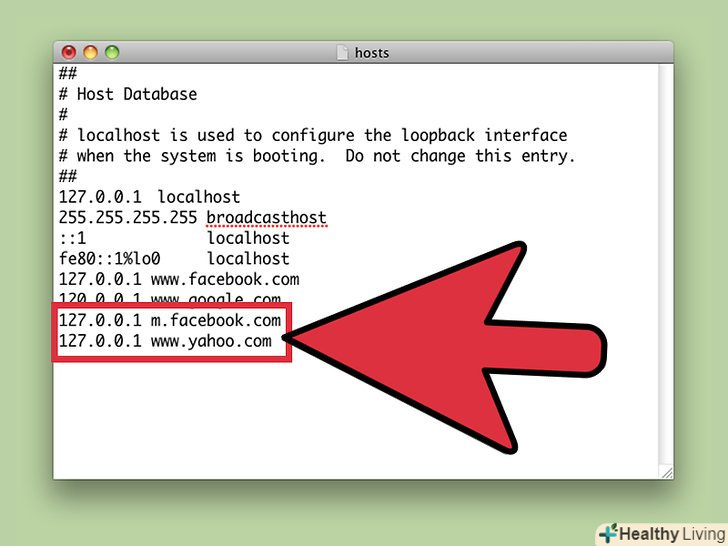
Task: Click the '255.255.255.255' address
Action: [128, 218]
